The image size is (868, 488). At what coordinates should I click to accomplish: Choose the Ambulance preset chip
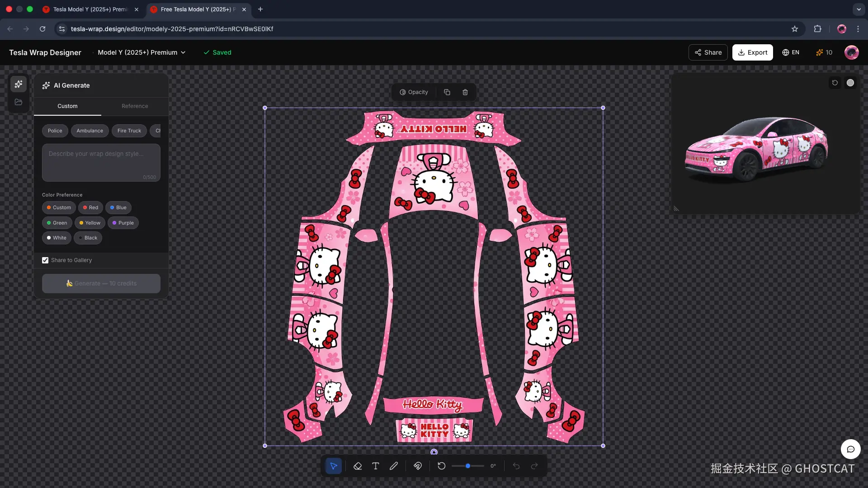click(x=90, y=131)
